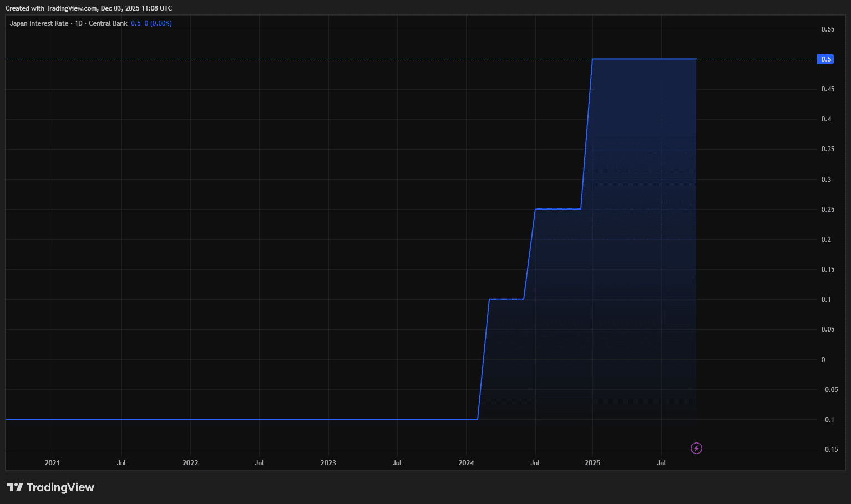This screenshot has height=504, width=851.
Task: Click the purple lightning bolt event icon
Action: coord(696,448)
